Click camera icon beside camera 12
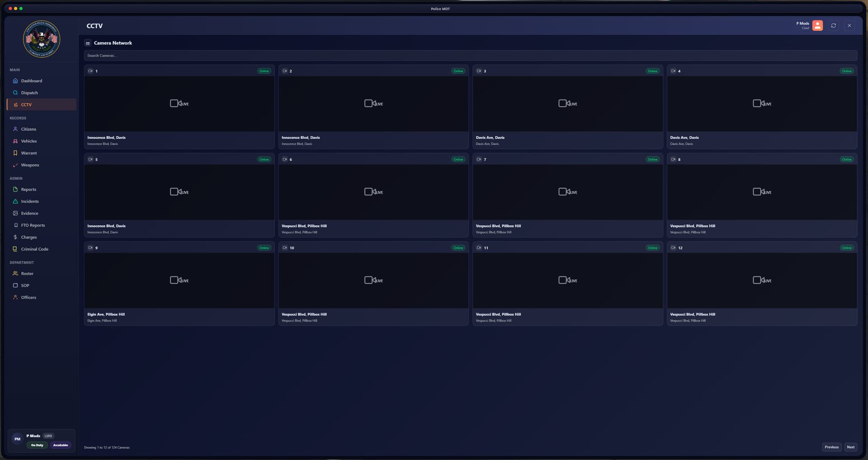The height and width of the screenshot is (460, 868). coord(673,248)
